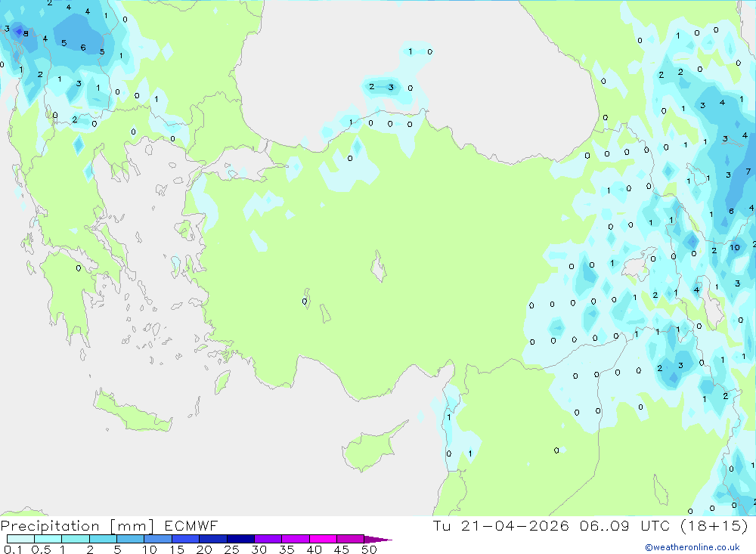Click the '25' legend scale label
756x554 pixels.
point(231,549)
